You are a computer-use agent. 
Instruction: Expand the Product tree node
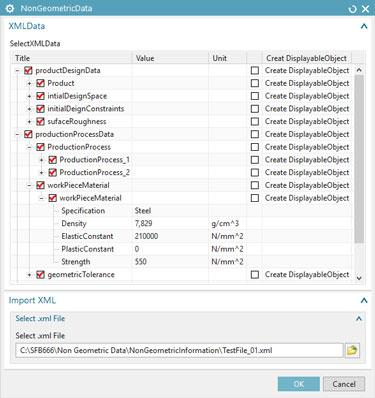[x=29, y=83]
